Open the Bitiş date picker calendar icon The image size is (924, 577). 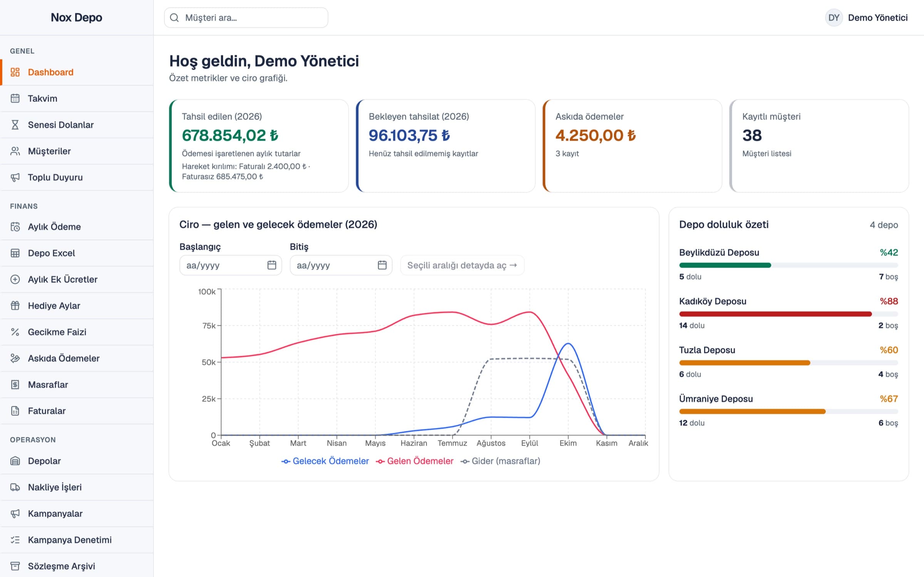coord(382,265)
